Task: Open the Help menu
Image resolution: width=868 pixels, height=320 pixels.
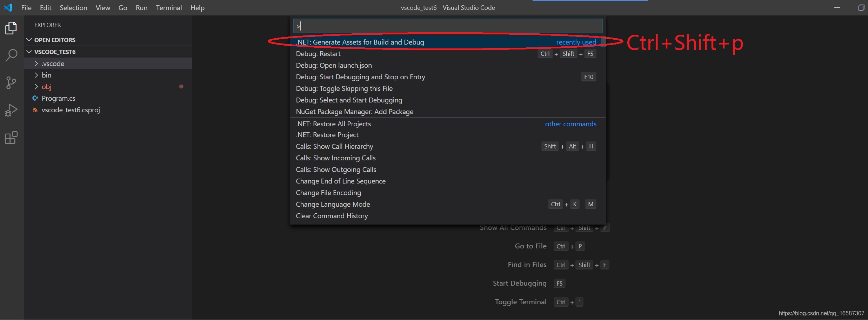Action: point(198,8)
